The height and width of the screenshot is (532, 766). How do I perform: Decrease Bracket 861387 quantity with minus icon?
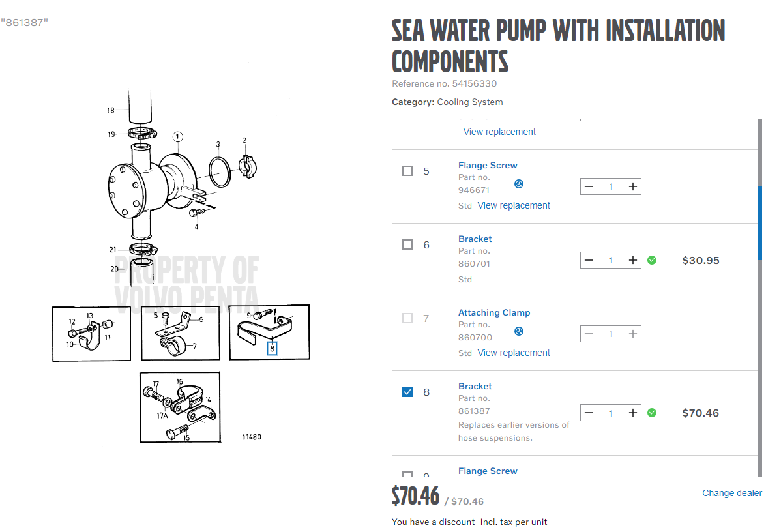[589, 412]
